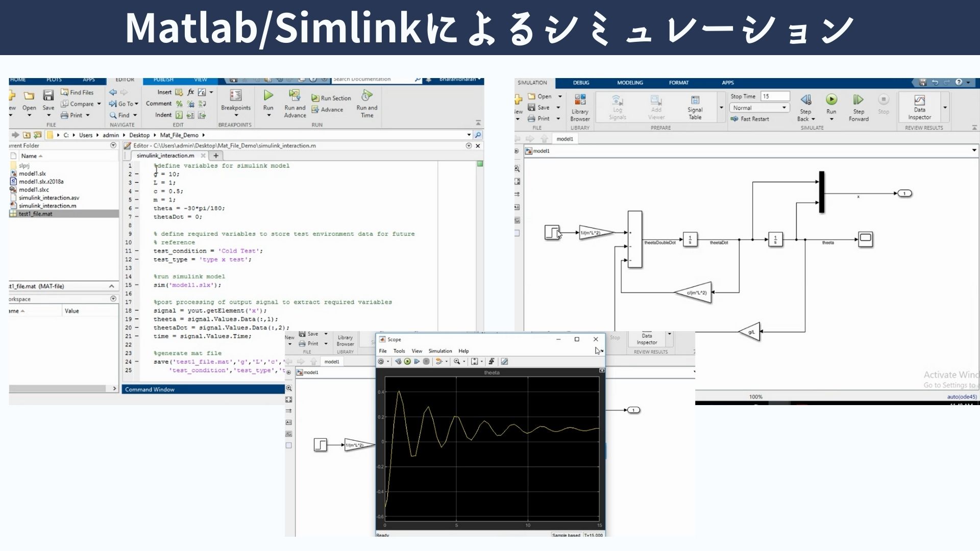Click the Name column header in folder panel
980x551 pixels.
pos(29,156)
